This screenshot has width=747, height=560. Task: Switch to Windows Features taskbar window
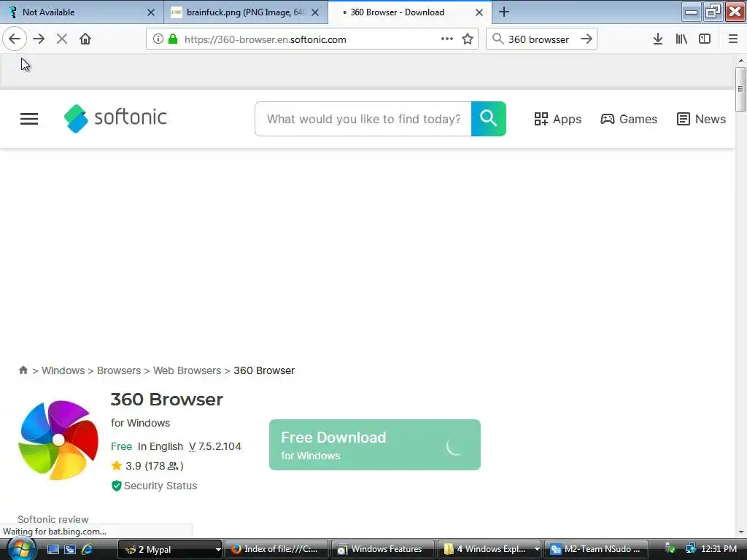click(x=382, y=549)
